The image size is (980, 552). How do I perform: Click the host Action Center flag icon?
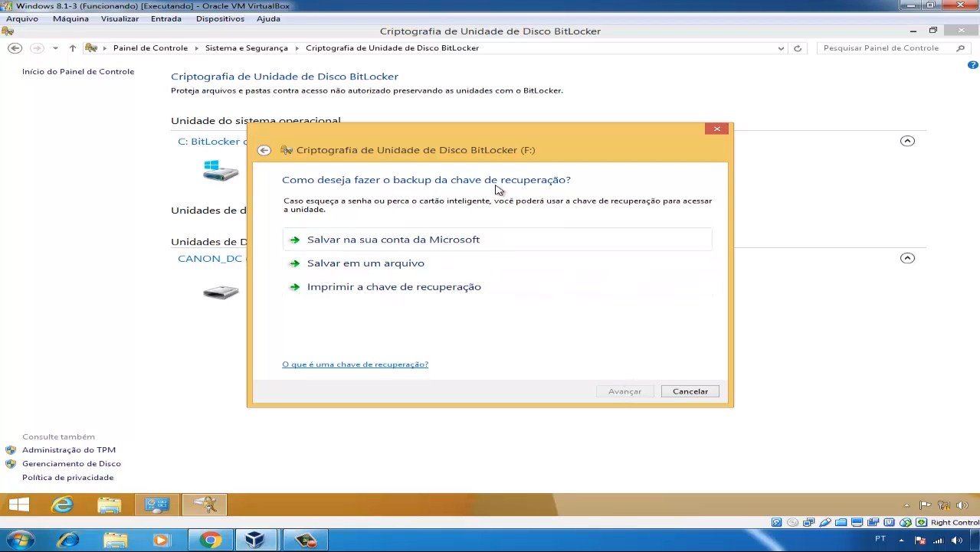(x=920, y=541)
